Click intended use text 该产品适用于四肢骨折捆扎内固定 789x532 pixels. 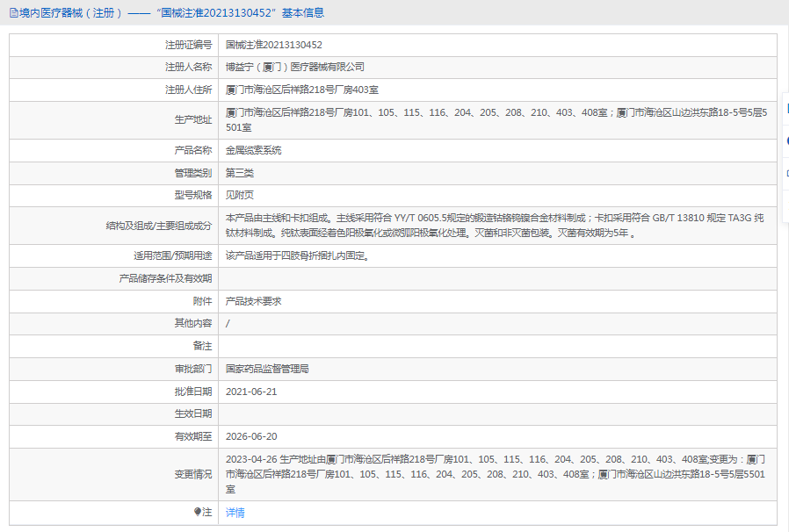pyautogui.click(x=297, y=256)
